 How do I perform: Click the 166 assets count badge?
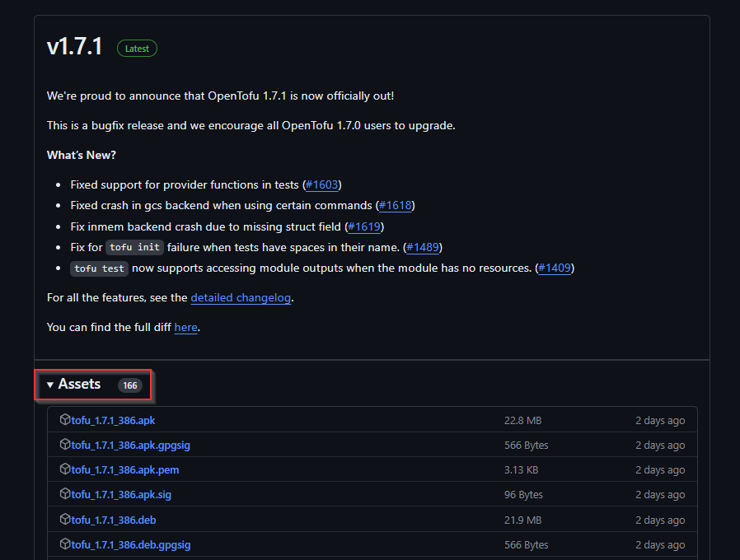(x=129, y=385)
